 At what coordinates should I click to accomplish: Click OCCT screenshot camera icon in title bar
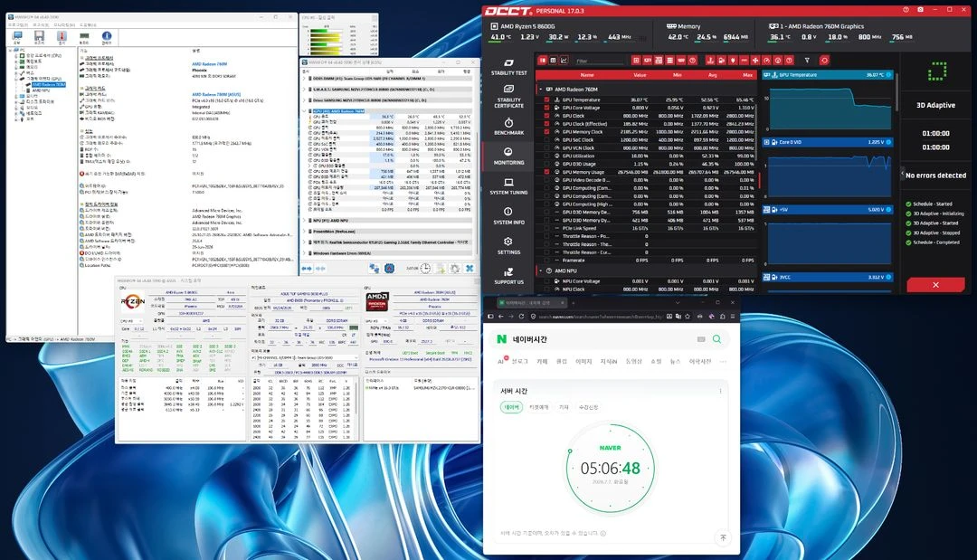920,10
